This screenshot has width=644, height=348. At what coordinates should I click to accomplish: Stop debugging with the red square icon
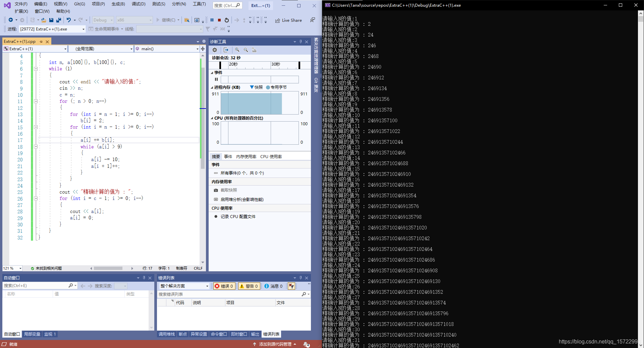coord(219,20)
